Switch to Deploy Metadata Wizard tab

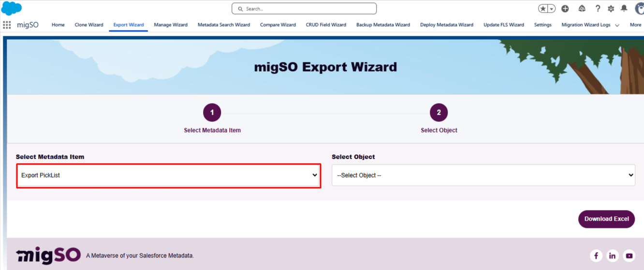447,25
